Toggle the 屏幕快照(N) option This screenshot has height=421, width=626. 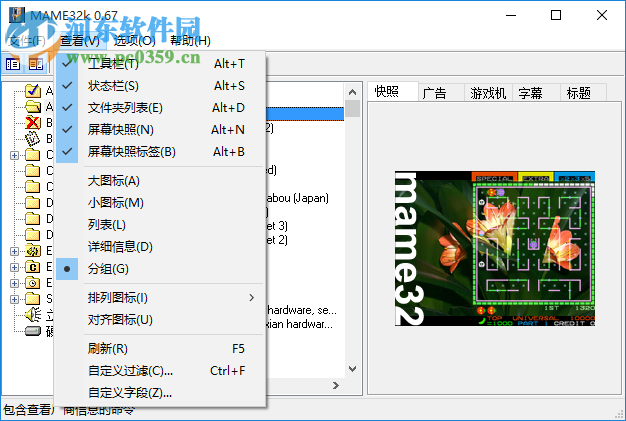click(x=160, y=130)
